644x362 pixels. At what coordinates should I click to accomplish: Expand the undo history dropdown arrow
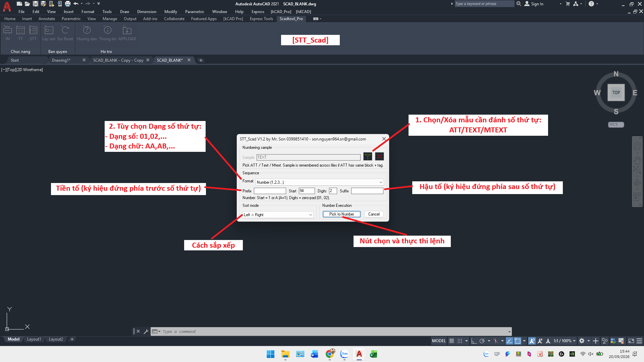[x=82, y=4]
